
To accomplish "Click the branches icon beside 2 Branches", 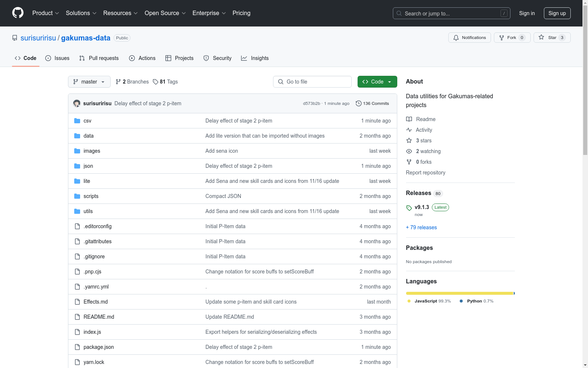I will coord(118,82).
